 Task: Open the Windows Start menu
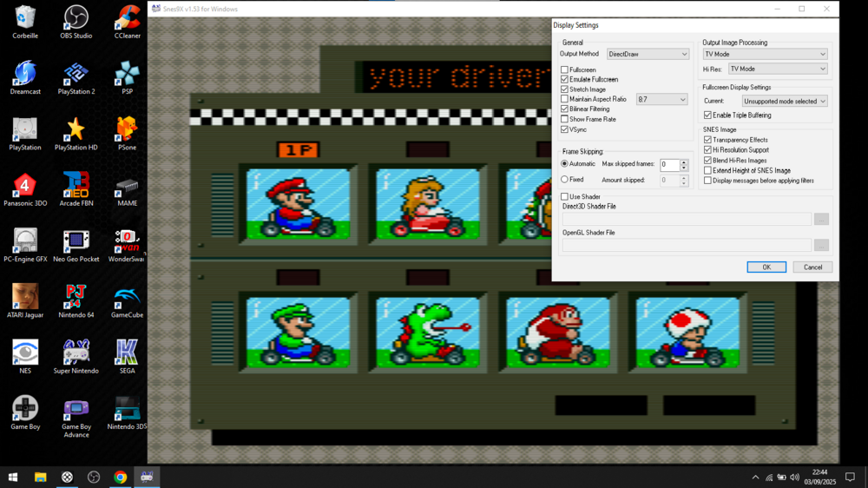[13, 477]
